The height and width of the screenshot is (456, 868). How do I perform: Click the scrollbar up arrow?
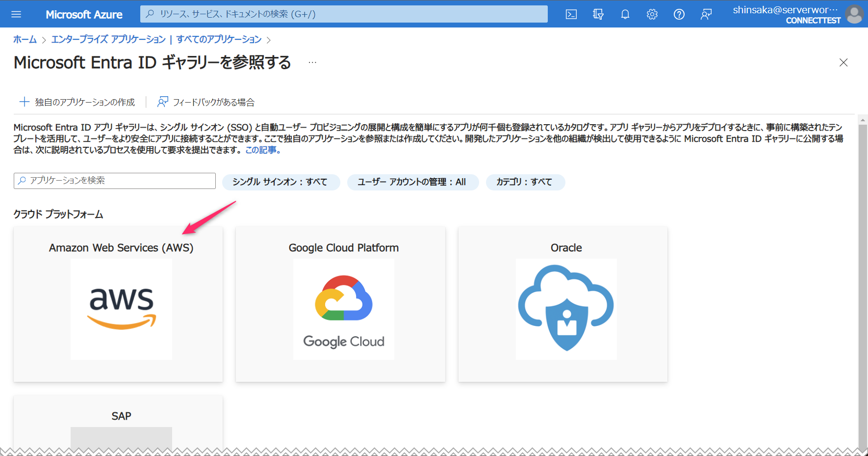click(863, 119)
